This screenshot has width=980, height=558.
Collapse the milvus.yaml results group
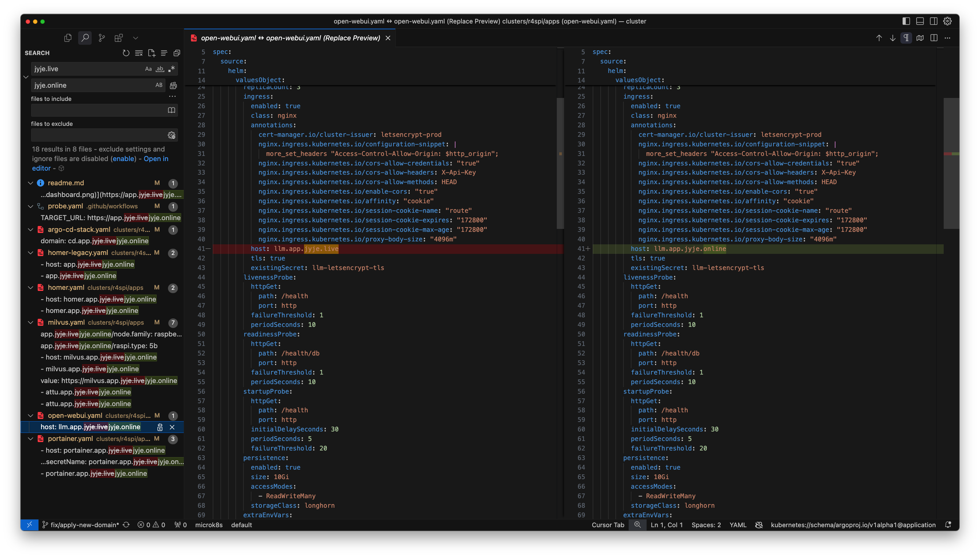31,322
